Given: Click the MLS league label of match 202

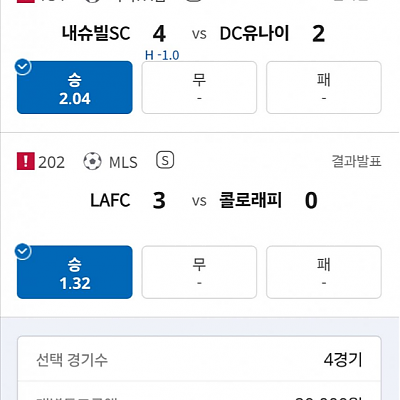Looking at the screenshot, I should click(123, 162).
